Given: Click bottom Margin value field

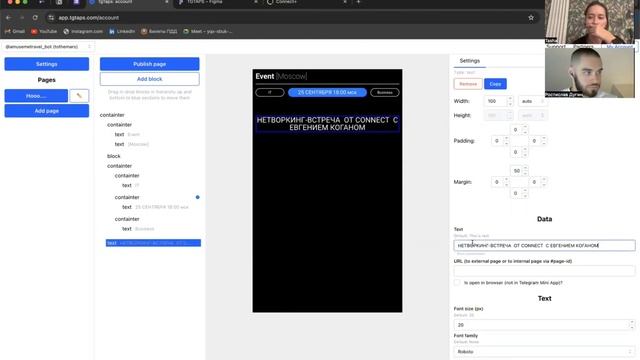Looking at the screenshot, I should [x=516, y=193].
